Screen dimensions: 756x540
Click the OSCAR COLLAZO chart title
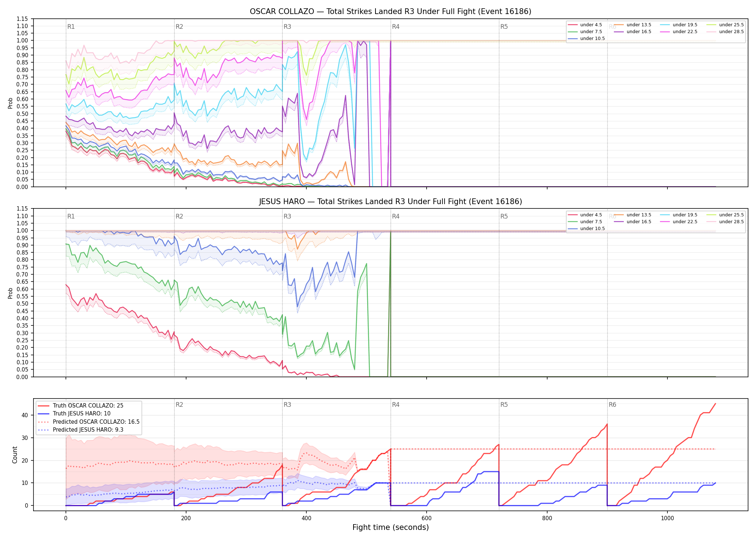click(391, 12)
